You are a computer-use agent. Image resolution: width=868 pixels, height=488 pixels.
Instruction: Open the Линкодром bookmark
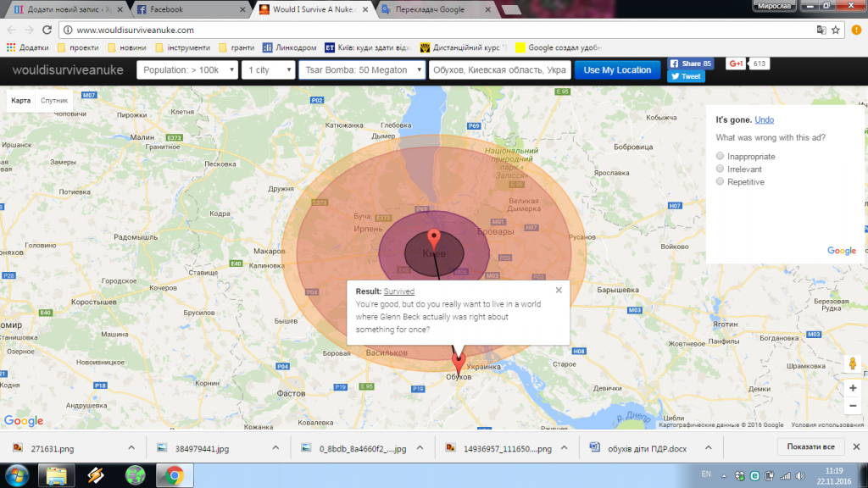(290, 47)
